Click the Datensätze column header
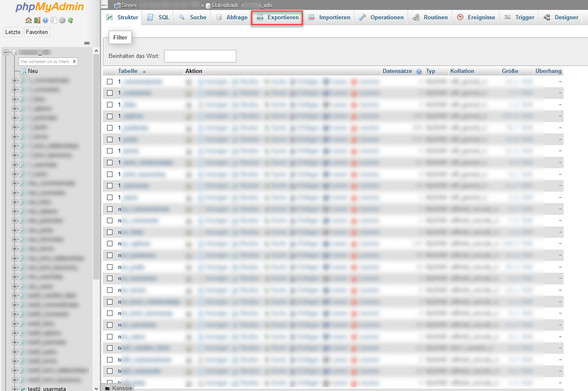The image size is (588, 391). [x=397, y=71]
